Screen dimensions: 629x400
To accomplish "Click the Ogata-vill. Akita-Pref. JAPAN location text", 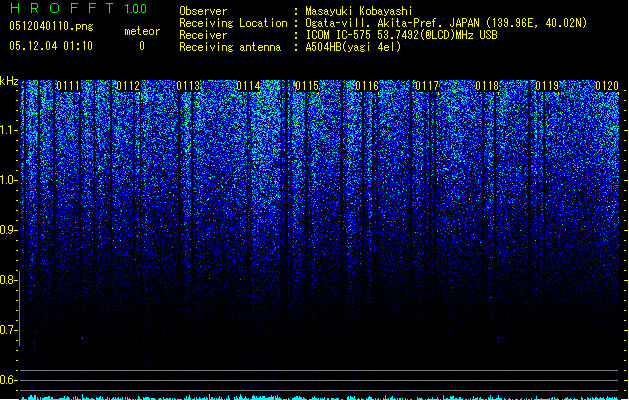I will tap(446, 23).
